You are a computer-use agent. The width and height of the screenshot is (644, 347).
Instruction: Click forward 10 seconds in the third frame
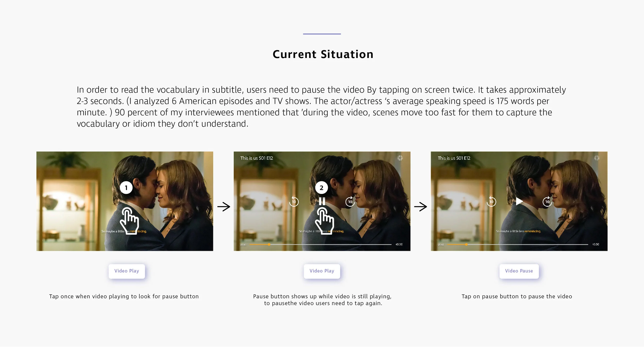547,202
